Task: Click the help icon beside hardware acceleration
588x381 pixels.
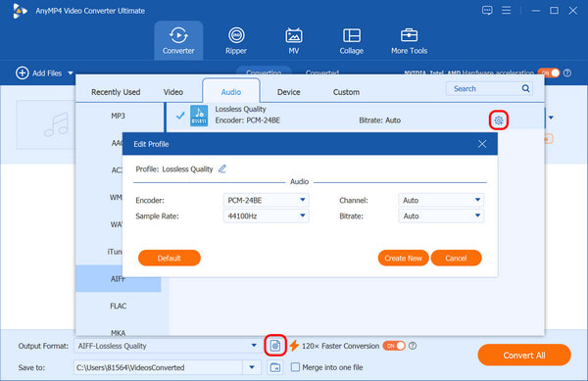Action: point(567,73)
